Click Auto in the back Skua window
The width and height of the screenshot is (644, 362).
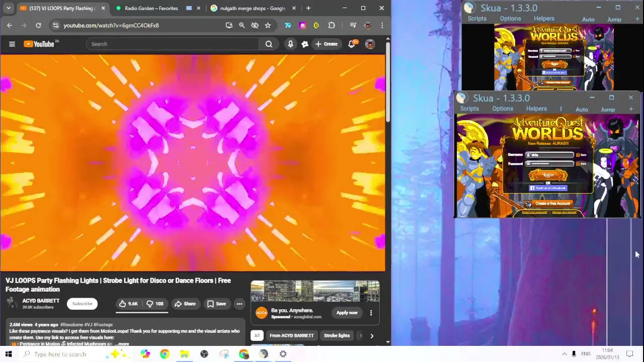click(x=588, y=20)
